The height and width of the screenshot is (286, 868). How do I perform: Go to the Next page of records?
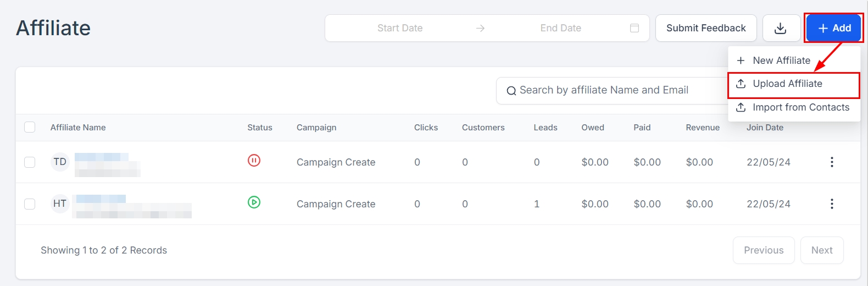pyautogui.click(x=821, y=250)
